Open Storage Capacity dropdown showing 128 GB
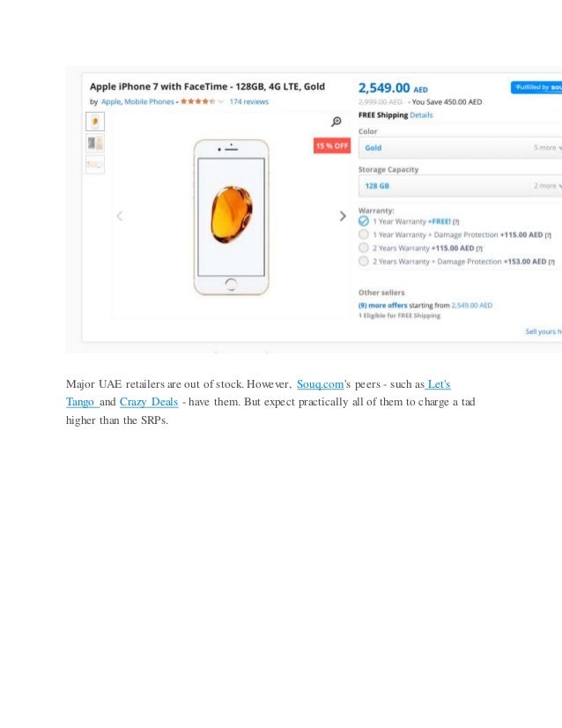Screen dimensions: 562x728 point(460,186)
